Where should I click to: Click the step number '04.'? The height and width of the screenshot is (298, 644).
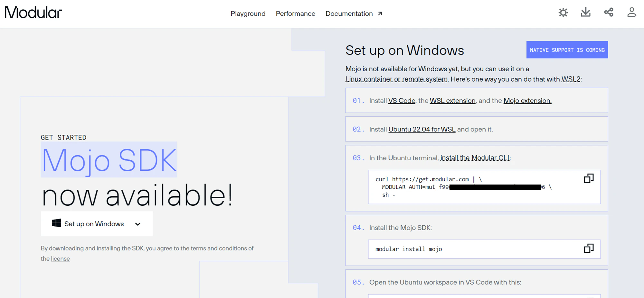point(358,228)
